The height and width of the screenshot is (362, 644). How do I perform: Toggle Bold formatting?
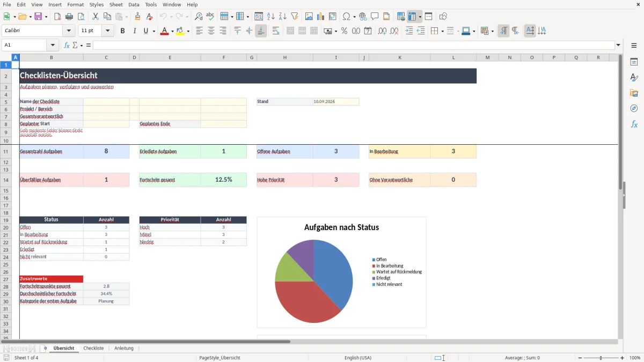point(122,31)
